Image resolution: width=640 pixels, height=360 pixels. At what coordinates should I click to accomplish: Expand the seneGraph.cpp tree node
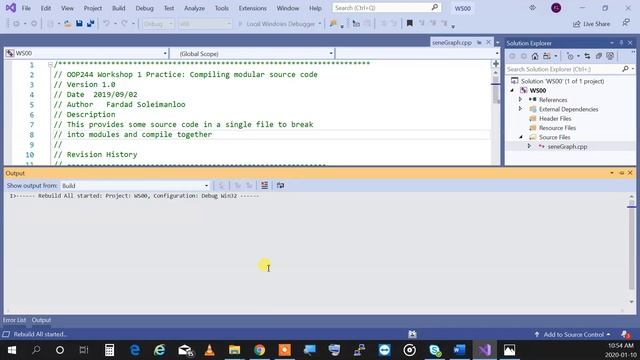[x=529, y=146]
